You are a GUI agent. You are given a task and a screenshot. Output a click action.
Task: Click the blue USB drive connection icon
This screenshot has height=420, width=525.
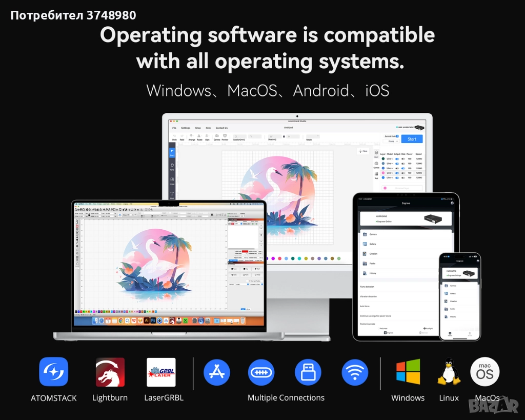(x=308, y=372)
